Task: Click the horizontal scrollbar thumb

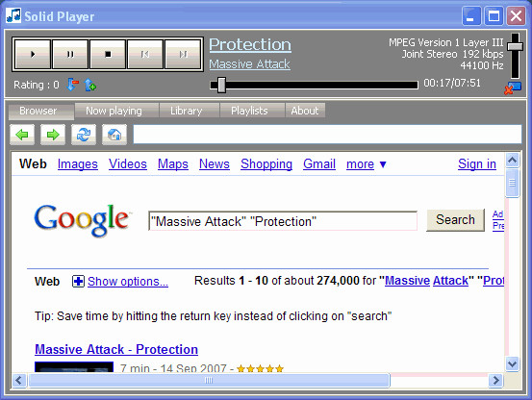Action: (209, 381)
